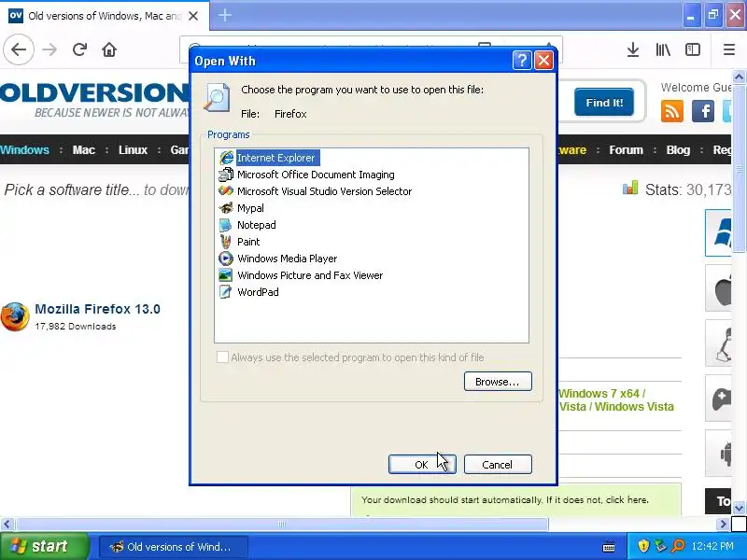The height and width of the screenshot is (560, 747).
Task: Select the WordPad icon
Action: coord(226,292)
